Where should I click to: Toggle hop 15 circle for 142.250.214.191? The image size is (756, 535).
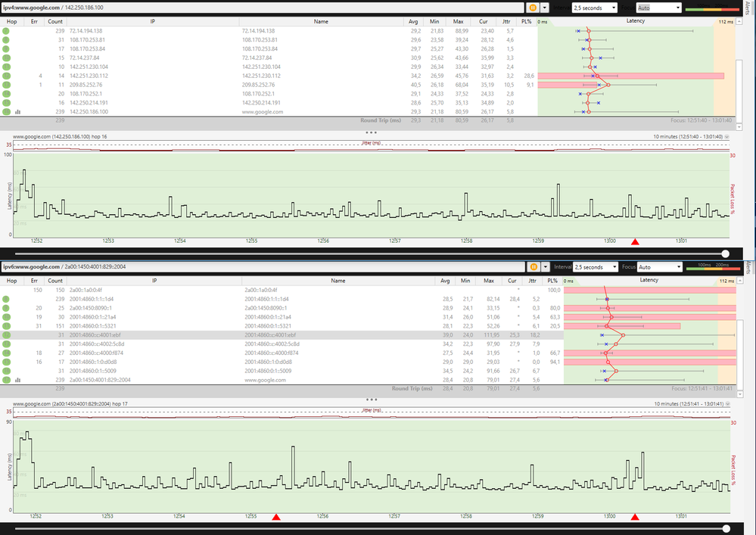coord(6,103)
